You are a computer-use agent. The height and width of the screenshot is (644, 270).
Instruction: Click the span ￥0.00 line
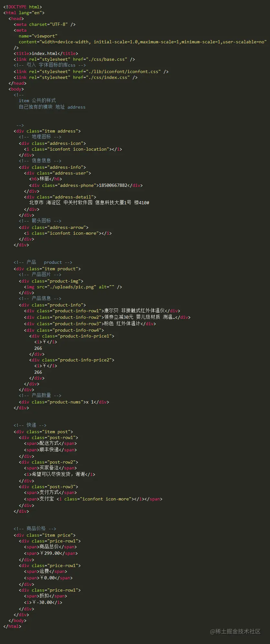point(48,578)
